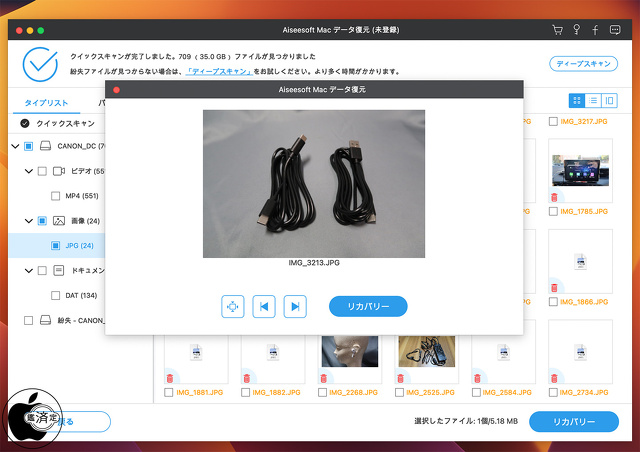Check the MP4 (551) checkbox

click(x=56, y=196)
